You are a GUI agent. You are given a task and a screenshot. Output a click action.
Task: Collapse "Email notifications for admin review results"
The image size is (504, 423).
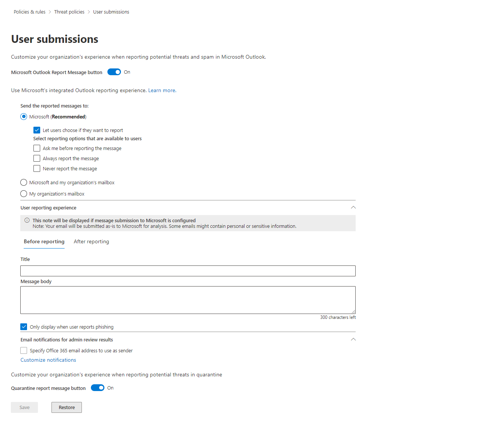tap(353, 339)
